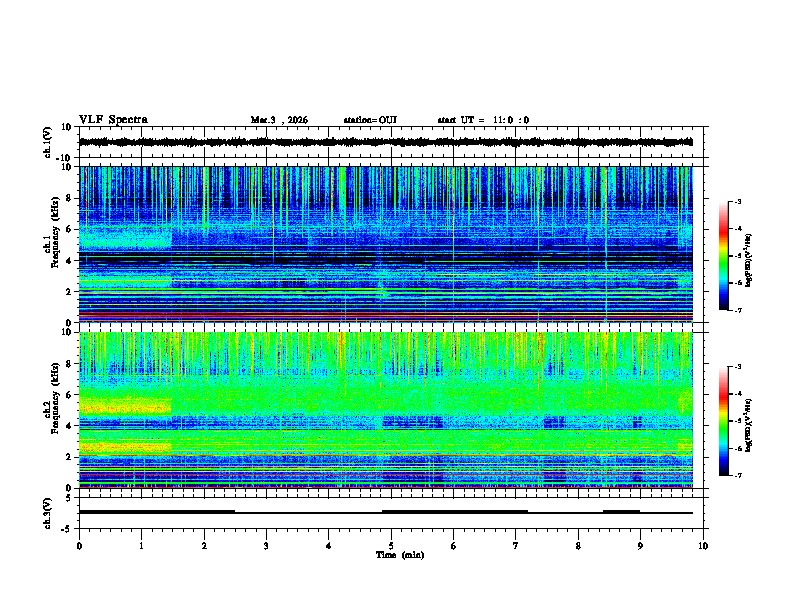Click the "-7" label on the ch.2 color bar

click(737, 476)
